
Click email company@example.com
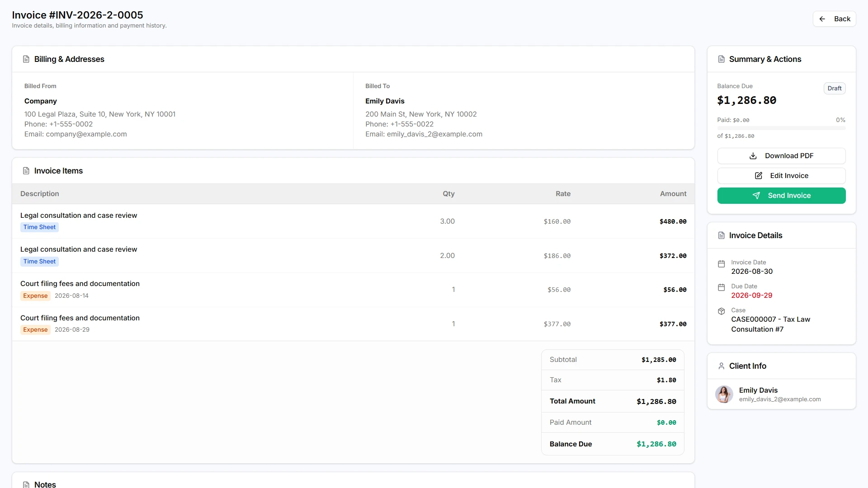coord(86,134)
